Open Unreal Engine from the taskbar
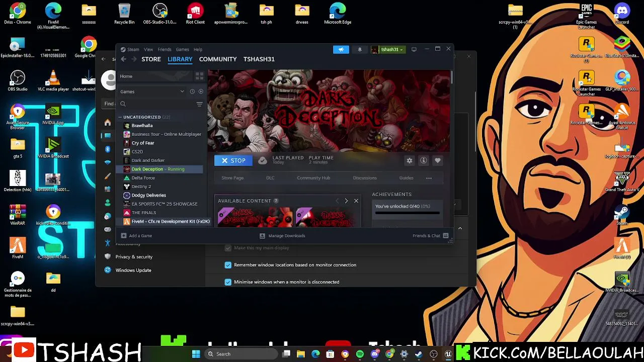644x362 pixels. click(448, 354)
